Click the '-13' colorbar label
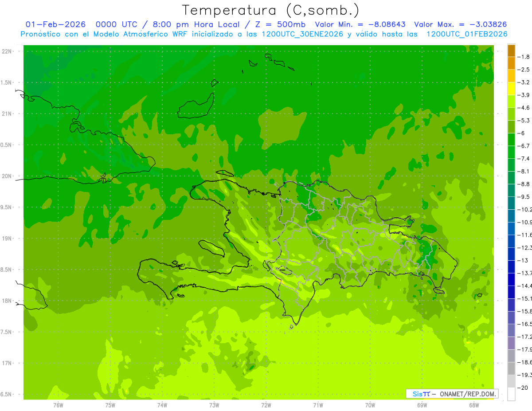 point(523,261)
